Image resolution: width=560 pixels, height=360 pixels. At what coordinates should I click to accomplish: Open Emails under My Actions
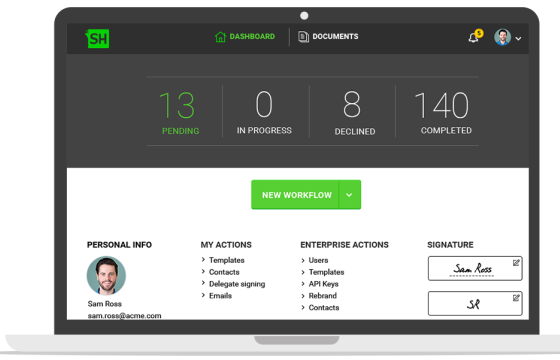tap(220, 296)
